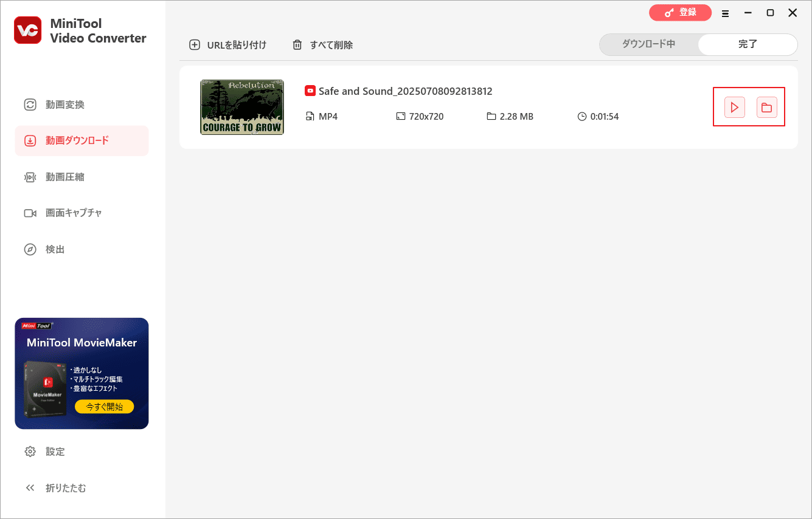Screen dimensions: 812x519
Task: Click the MP4 format label
Action: 328,116
